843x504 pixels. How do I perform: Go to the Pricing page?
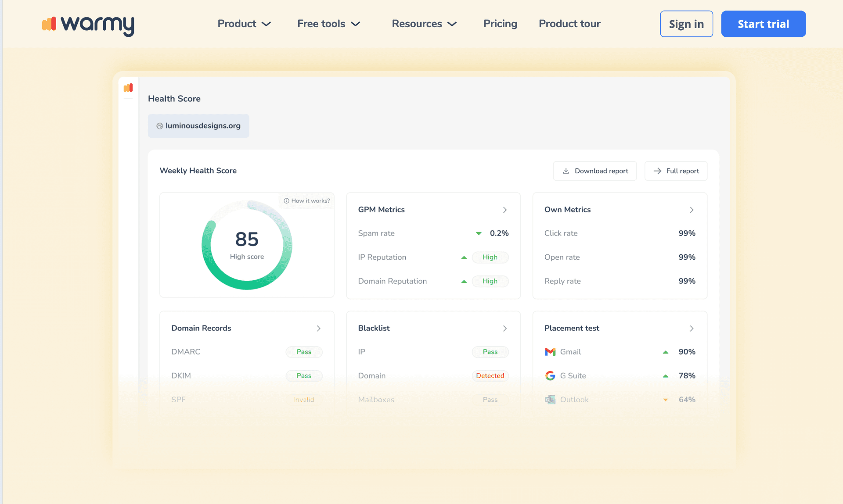[x=500, y=24]
